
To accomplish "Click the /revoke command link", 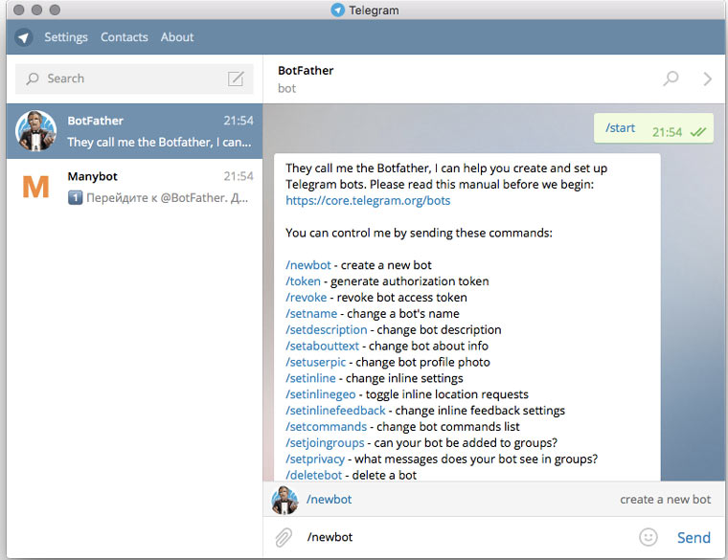I will (x=306, y=298).
